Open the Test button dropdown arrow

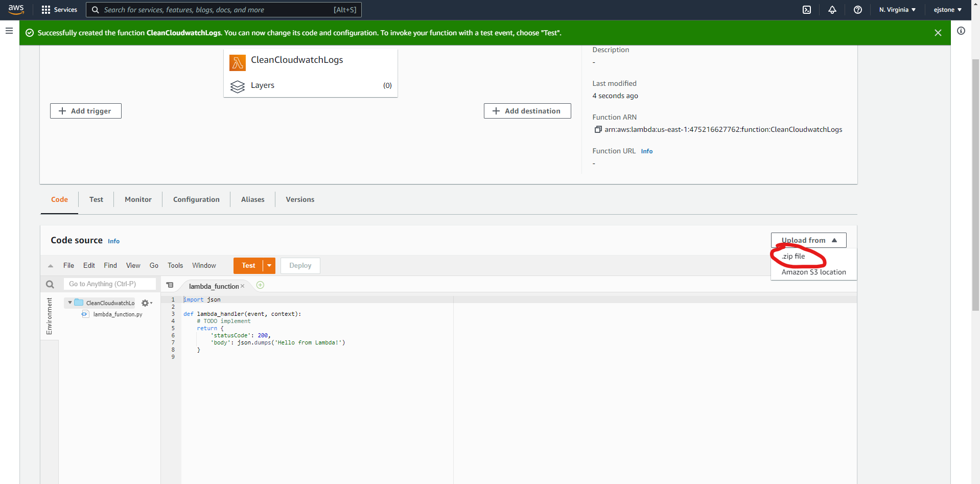click(269, 266)
